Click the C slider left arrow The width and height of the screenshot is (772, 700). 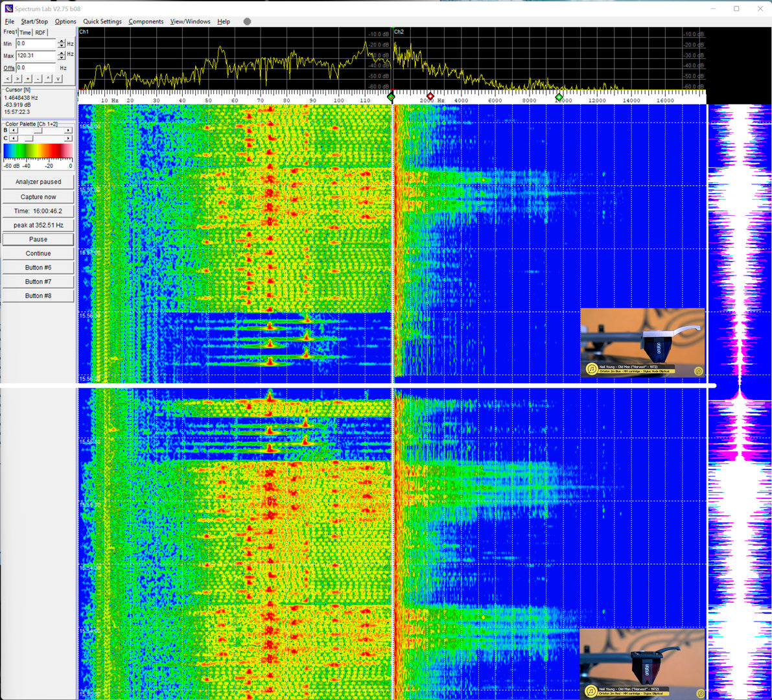tap(14, 138)
